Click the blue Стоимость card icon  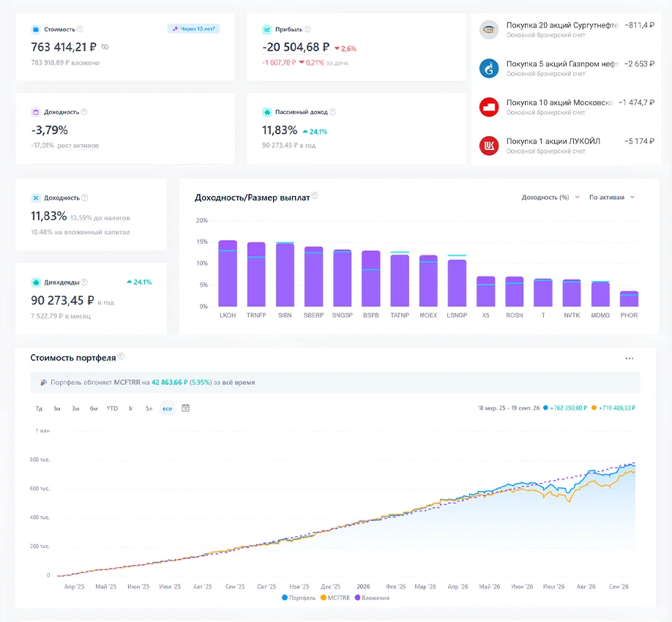(36, 29)
